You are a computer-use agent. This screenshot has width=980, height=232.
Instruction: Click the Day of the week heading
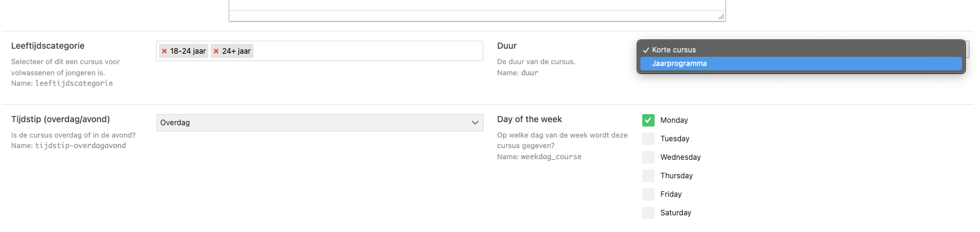click(529, 119)
